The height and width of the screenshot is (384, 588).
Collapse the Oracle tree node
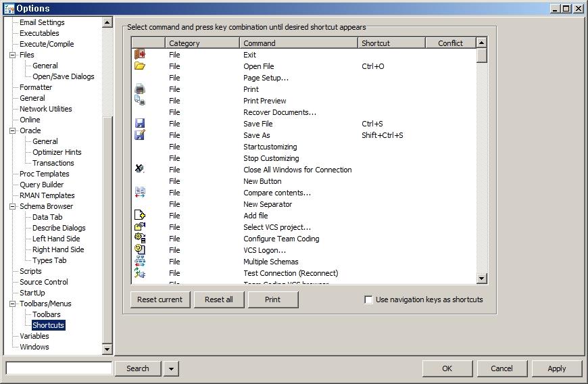coord(12,130)
